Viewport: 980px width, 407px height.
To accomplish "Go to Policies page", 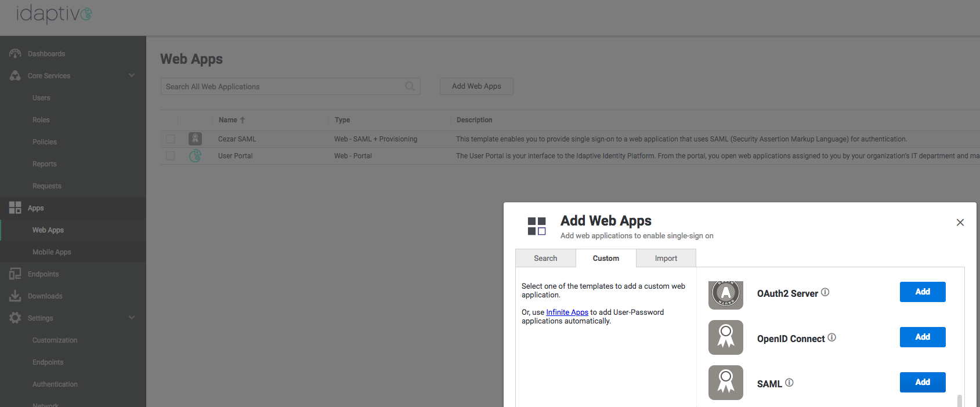I will click(45, 142).
